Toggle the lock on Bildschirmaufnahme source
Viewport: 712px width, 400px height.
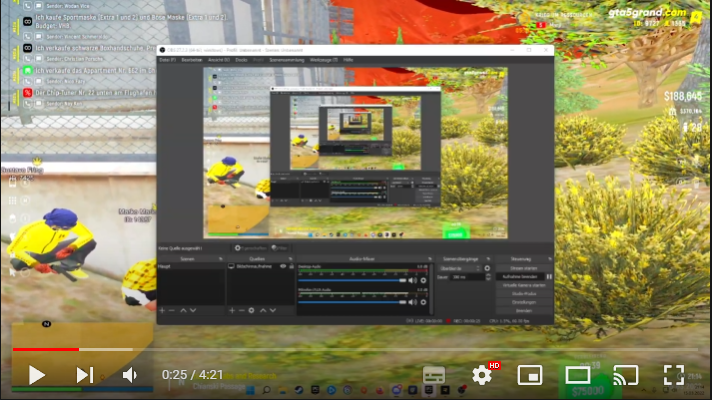(x=292, y=267)
